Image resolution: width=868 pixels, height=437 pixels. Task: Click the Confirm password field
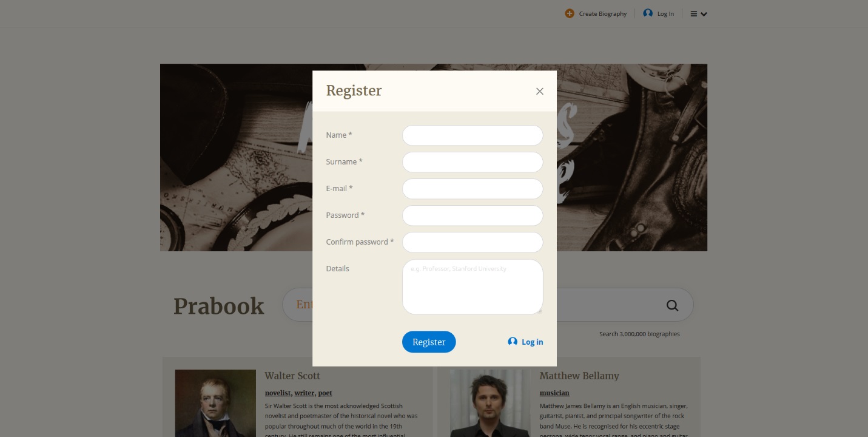[x=473, y=242]
